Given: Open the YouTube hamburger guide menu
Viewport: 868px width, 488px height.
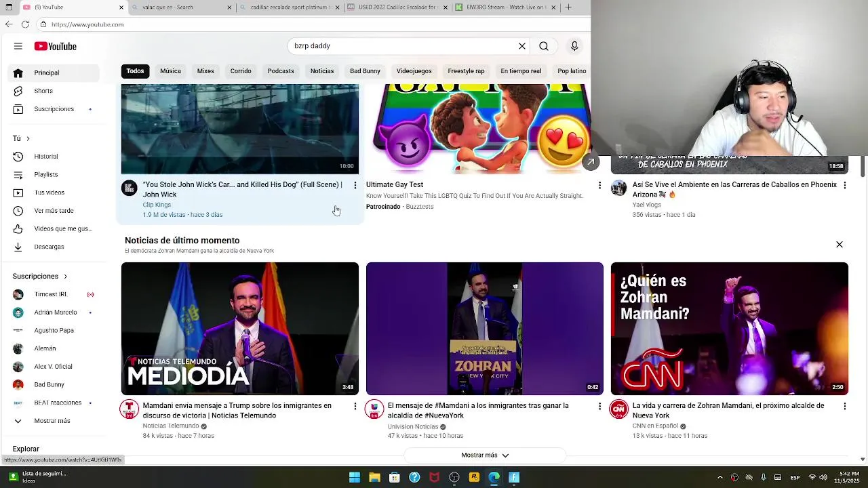Looking at the screenshot, I should (18, 46).
